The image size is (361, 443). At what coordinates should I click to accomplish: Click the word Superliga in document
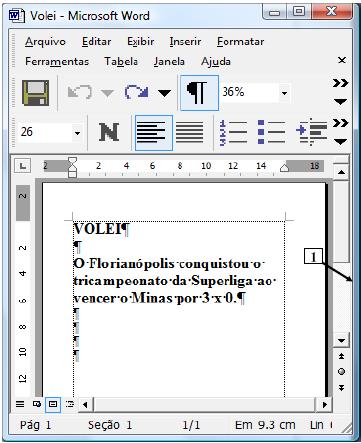pyautogui.click(x=223, y=281)
